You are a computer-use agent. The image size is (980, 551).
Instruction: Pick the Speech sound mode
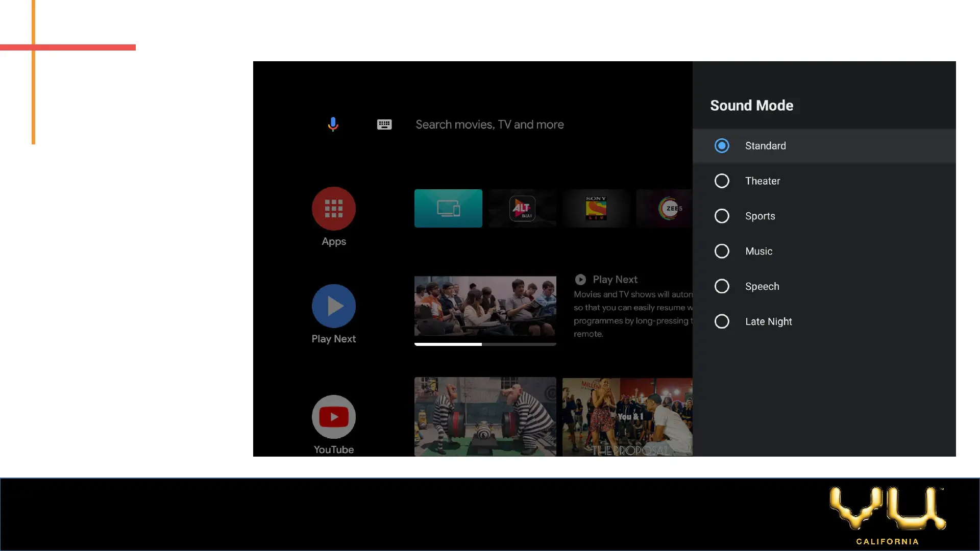tap(722, 287)
